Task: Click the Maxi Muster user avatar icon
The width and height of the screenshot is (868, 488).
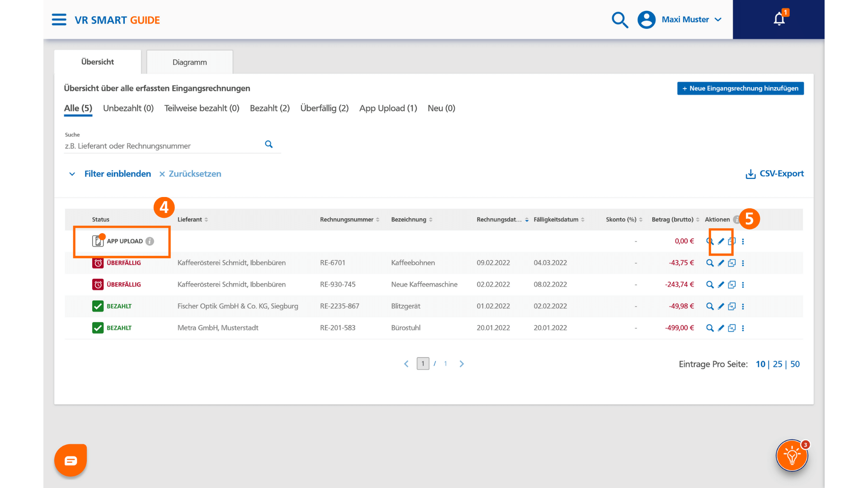Action: (x=646, y=20)
